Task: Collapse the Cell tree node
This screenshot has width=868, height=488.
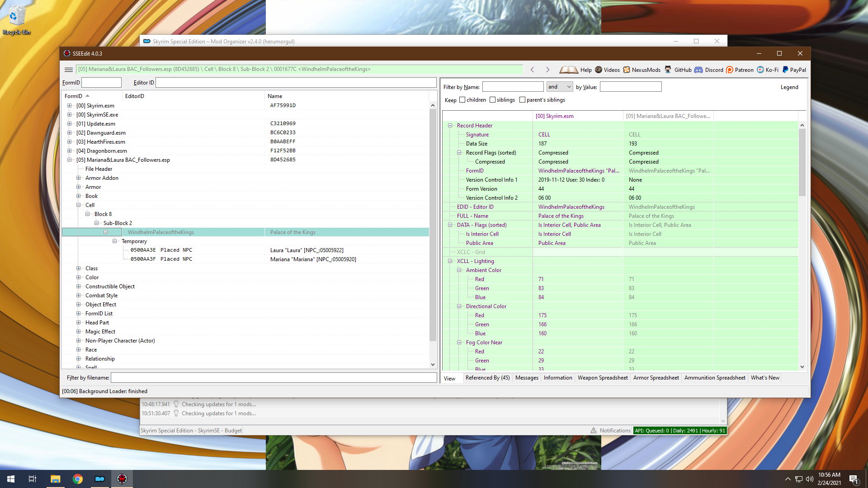Action: point(78,205)
